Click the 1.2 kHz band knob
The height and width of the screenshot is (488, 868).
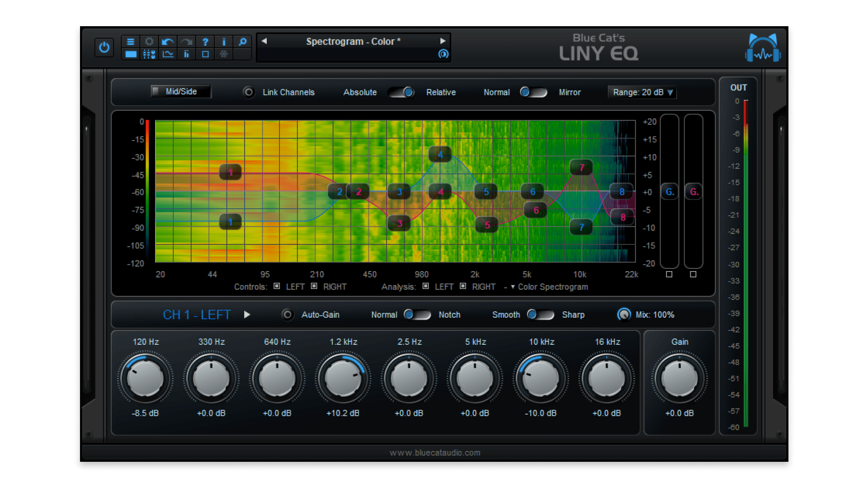click(x=343, y=379)
